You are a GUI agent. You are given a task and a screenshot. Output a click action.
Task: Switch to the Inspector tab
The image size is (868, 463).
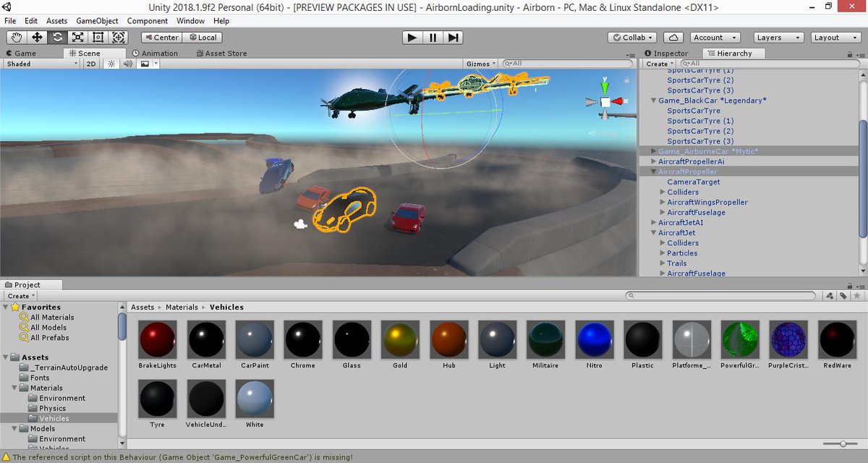[666, 54]
